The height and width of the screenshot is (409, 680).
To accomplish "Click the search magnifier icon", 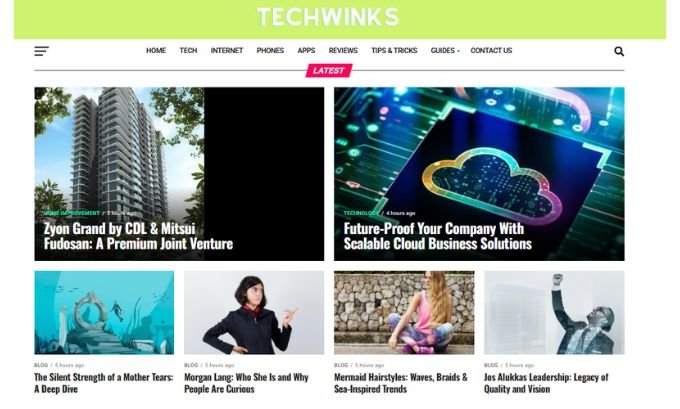I will (619, 51).
